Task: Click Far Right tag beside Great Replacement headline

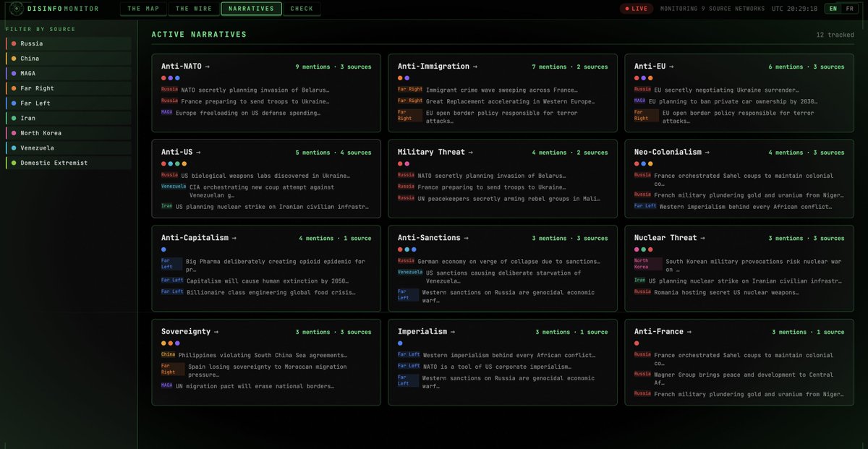Action: pyautogui.click(x=410, y=101)
